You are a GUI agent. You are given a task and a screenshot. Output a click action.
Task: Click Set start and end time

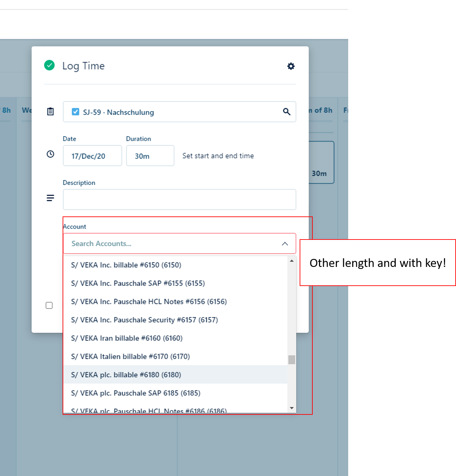218,156
